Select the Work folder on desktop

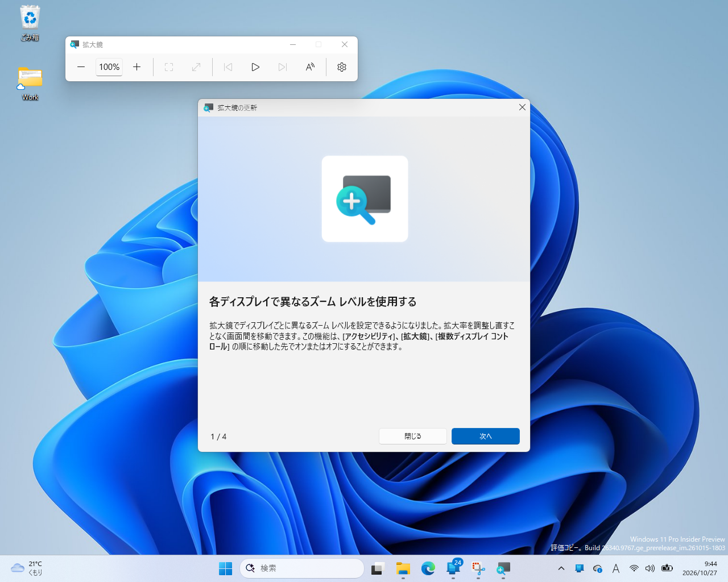pyautogui.click(x=30, y=83)
